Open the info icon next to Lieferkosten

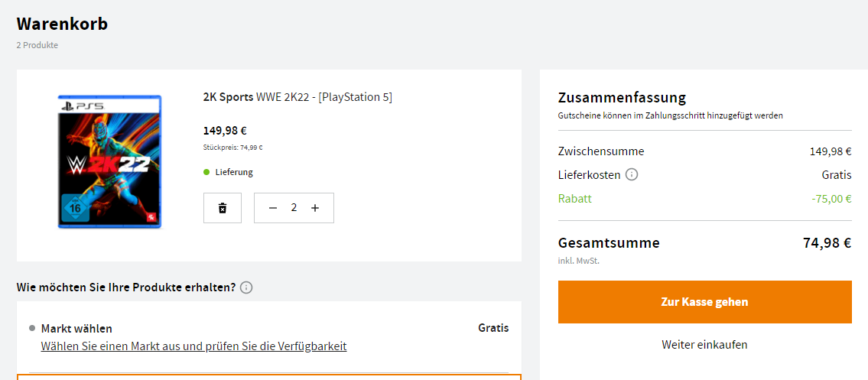coord(632,175)
